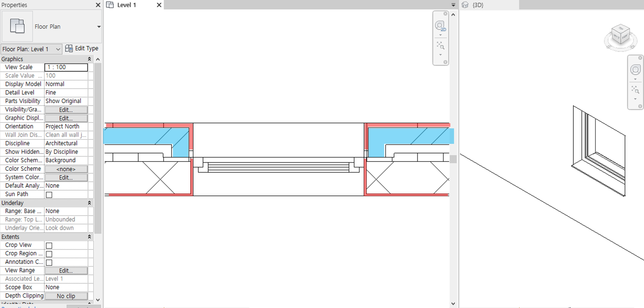Open the view tabs list dropdown arrow
This screenshot has height=308, width=644.
[x=453, y=5]
